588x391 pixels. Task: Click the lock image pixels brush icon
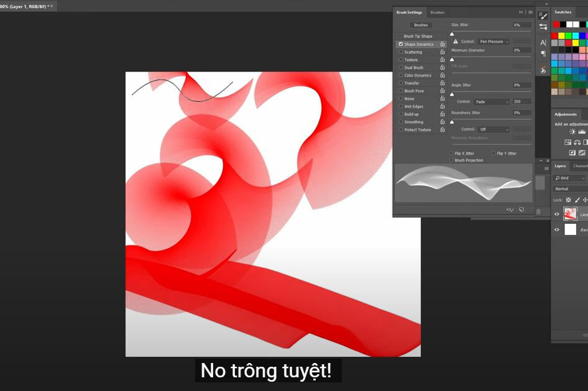tap(577, 200)
